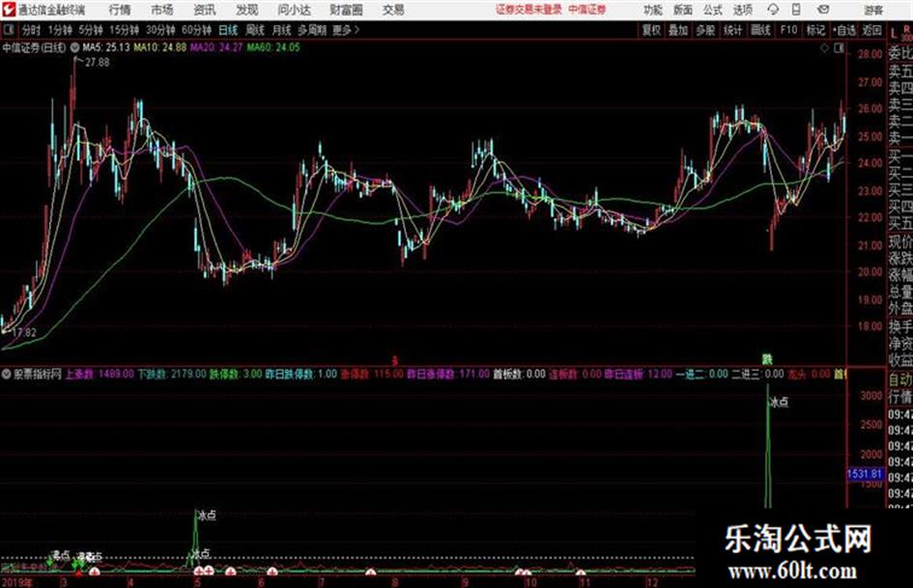Open the 版面 menu
This screenshot has height=588, width=913.
[683, 10]
